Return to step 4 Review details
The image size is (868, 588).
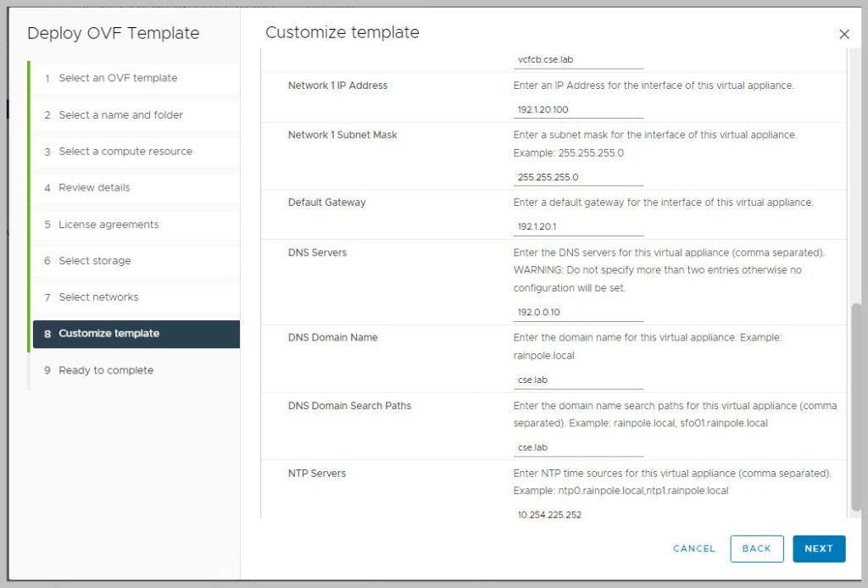tap(94, 188)
